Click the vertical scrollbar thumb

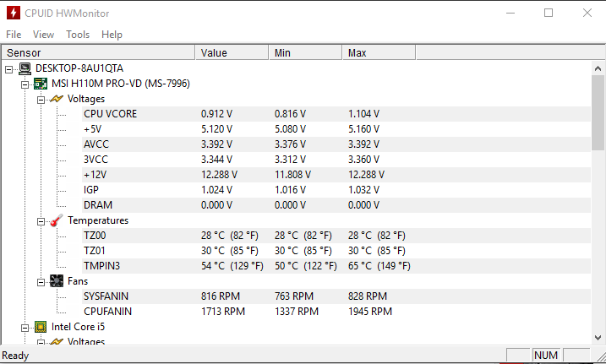598,110
